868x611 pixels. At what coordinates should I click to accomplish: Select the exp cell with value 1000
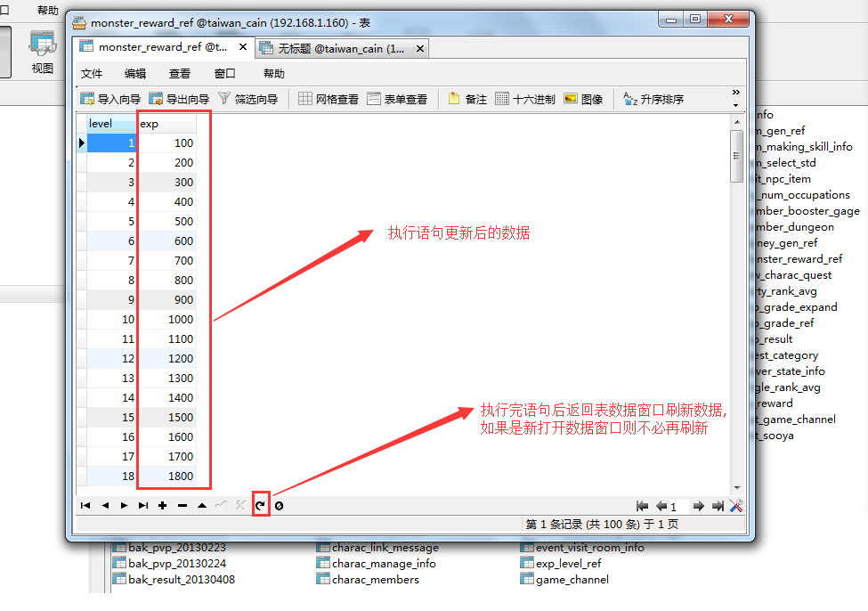166,320
